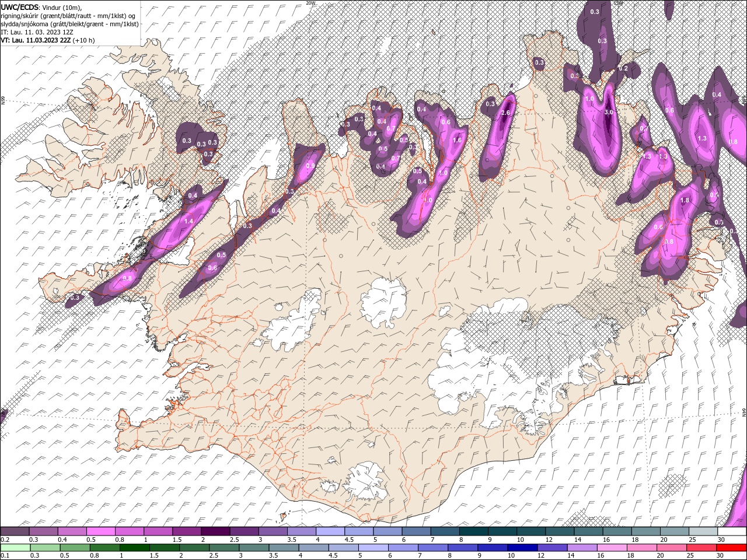
Task: Pick the upper scale swatch starting at 1.5
Action: 187,531
